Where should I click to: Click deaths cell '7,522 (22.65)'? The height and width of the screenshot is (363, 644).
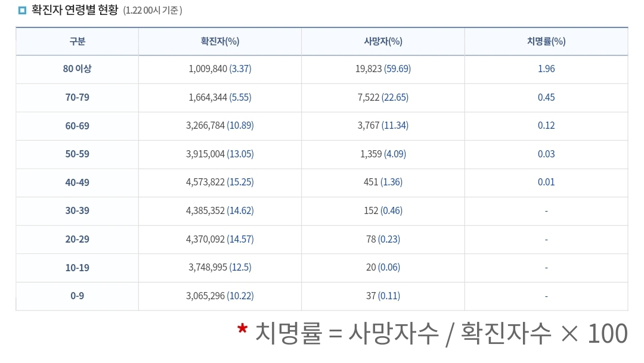click(383, 97)
